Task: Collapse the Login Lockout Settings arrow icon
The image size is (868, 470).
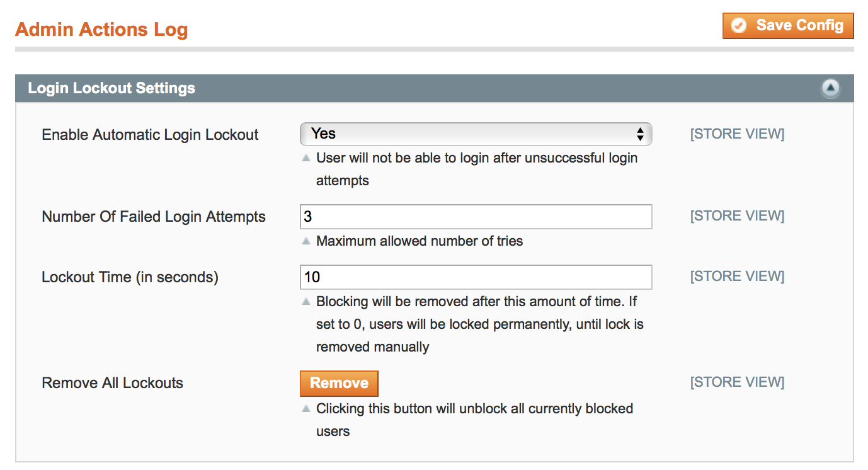Action: pos(830,88)
